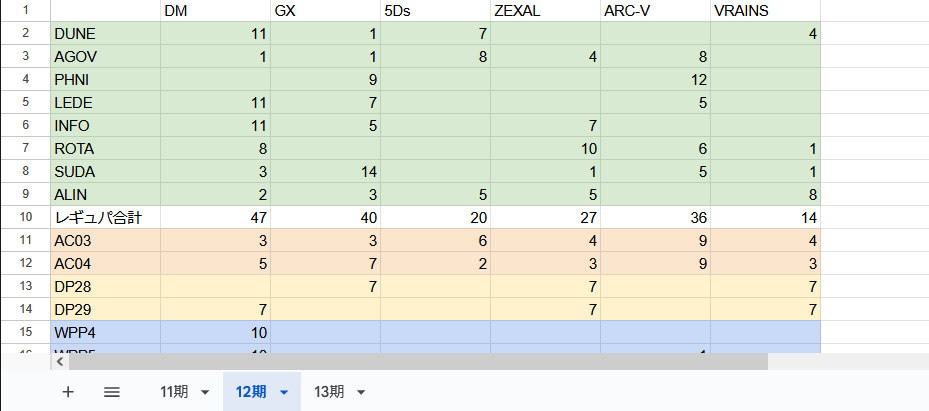The height and width of the screenshot is (411, 929).
Task: Switch to the 13期 sheet tab
Action: 329,392
